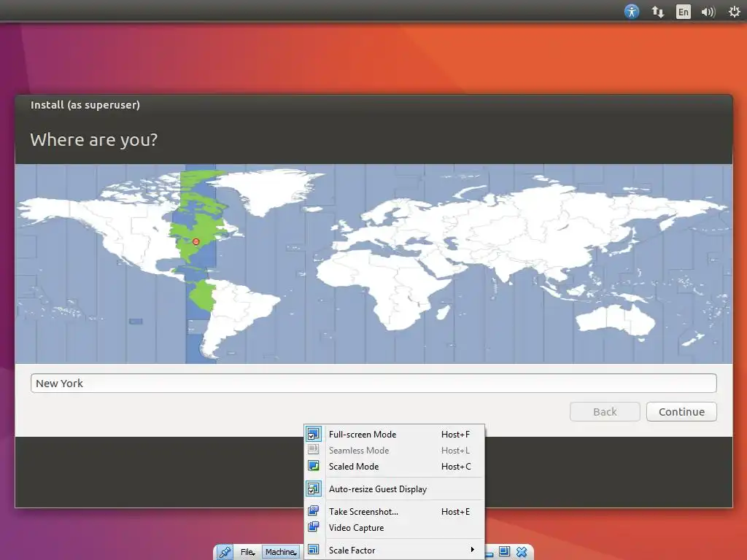Expand the Scale Factor submenu arrow
This screenshot has height=560, width=747.
pyautogui.click(x=472, y=550)
